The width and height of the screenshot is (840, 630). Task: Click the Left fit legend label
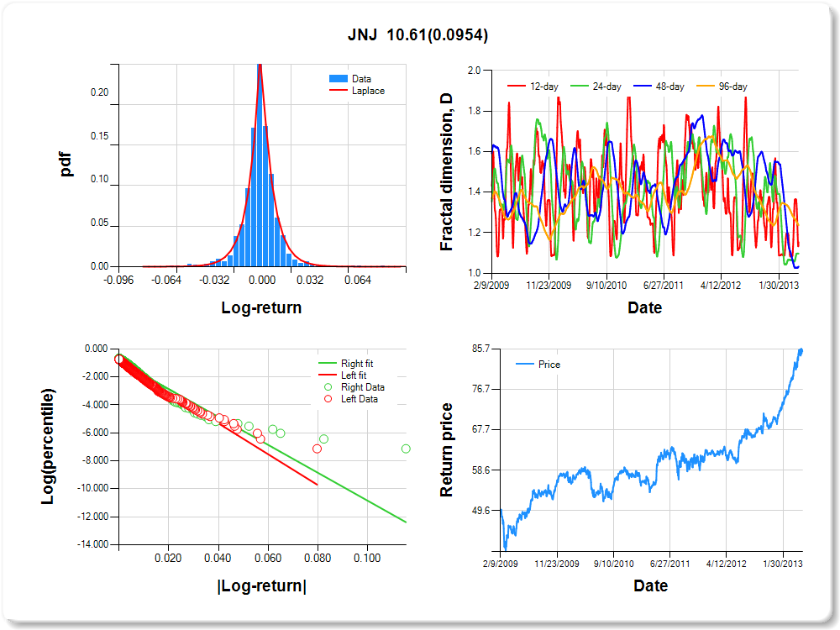tap(354, 375)
